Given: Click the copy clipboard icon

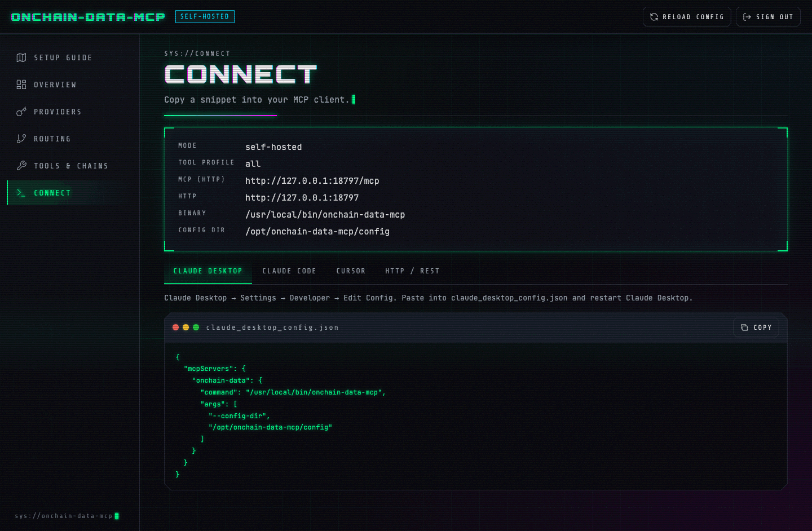Looking at the screenshot, I should (744, 328).
